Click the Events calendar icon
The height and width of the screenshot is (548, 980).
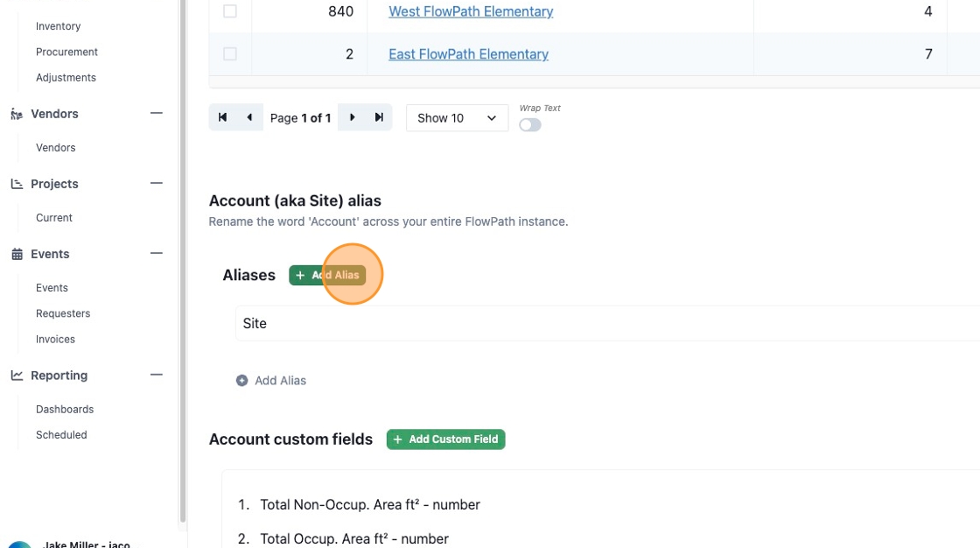17,254
